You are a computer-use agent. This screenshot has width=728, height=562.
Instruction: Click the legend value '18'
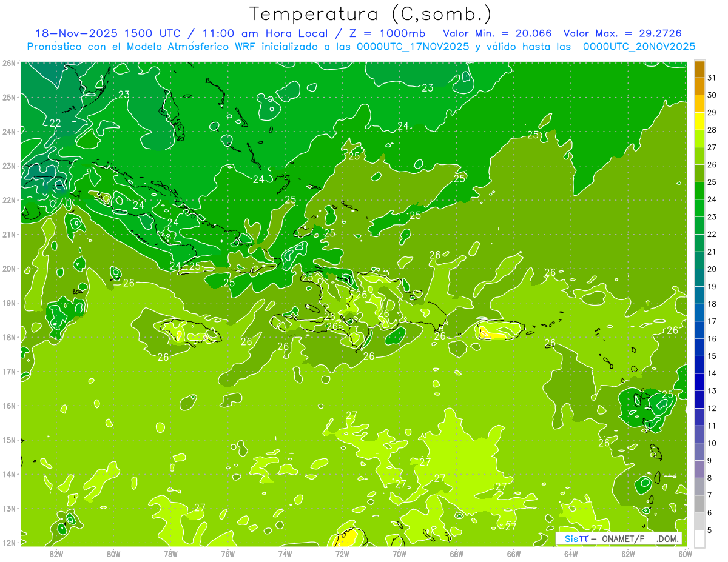pos(712,304)
